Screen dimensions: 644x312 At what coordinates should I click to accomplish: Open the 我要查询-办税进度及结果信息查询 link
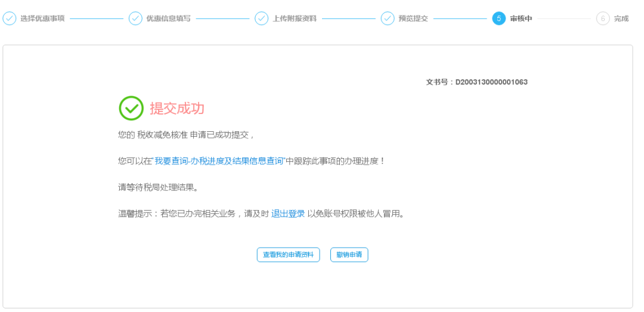pos(219,161)
